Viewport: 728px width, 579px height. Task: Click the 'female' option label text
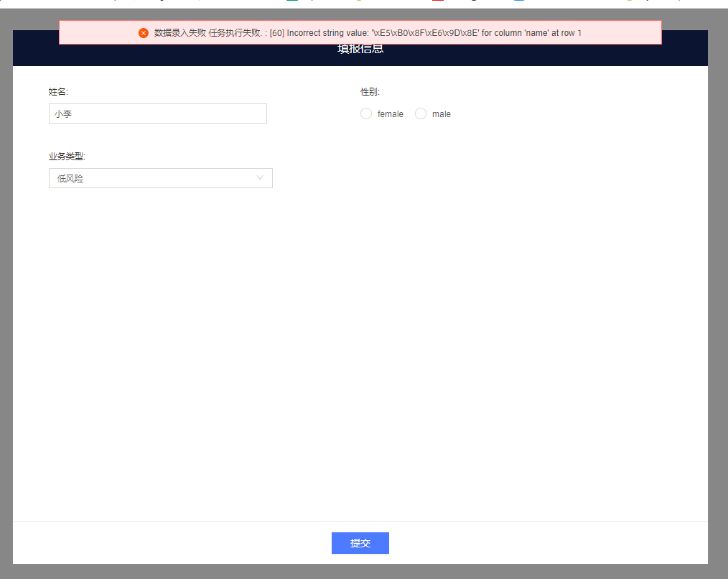pos(391,114)
